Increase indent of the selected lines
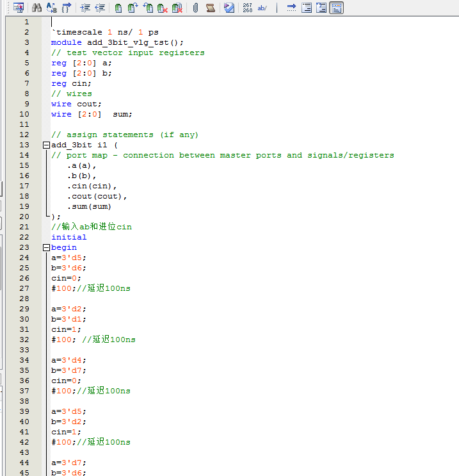This screenshot has width=459, height=476. 85,8
